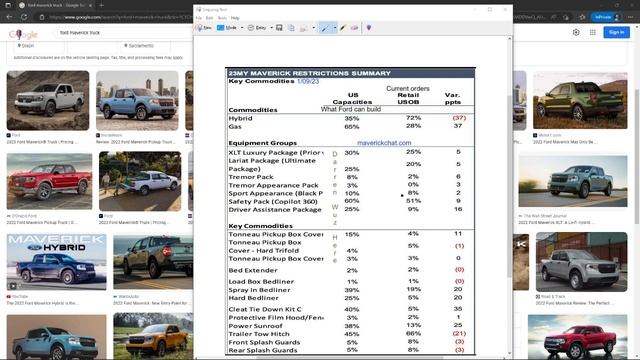Select the Highlighter tool in Snipping Tool

343,28
